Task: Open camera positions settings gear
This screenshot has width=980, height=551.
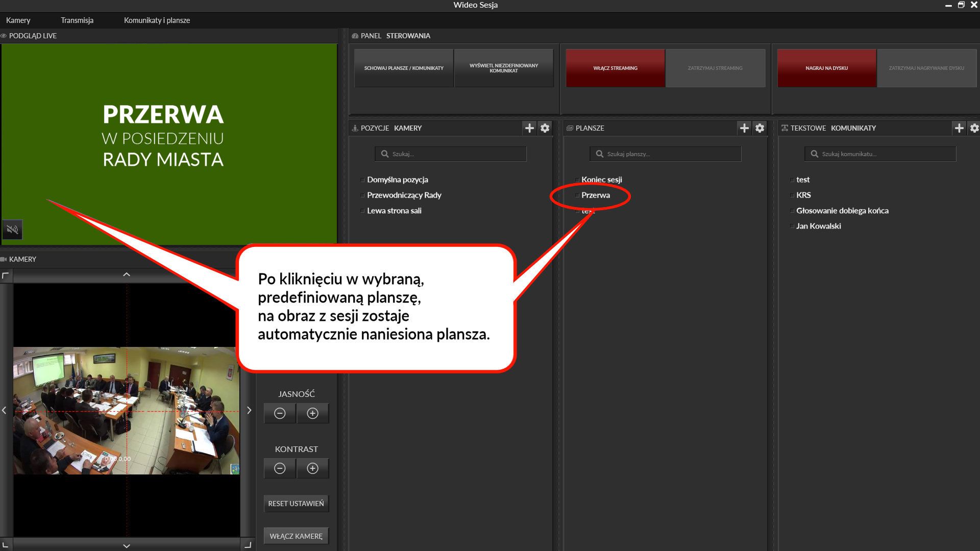Action: pos(545,128)
